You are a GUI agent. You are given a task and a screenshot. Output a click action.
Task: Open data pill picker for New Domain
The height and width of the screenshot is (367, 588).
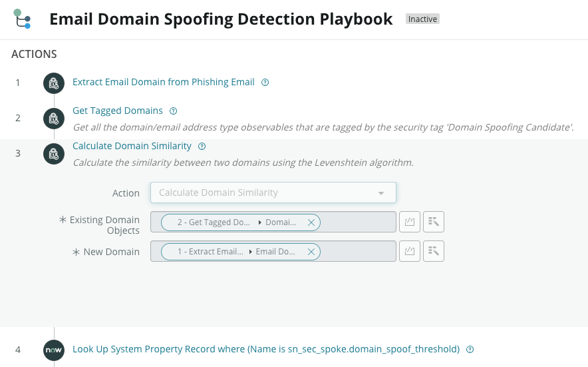[434, 251]
